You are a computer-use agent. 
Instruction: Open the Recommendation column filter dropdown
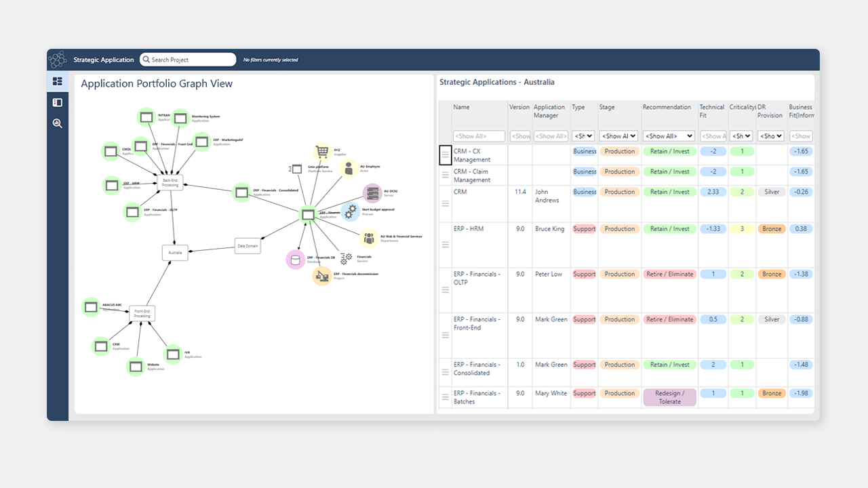(x=669, y=136)
